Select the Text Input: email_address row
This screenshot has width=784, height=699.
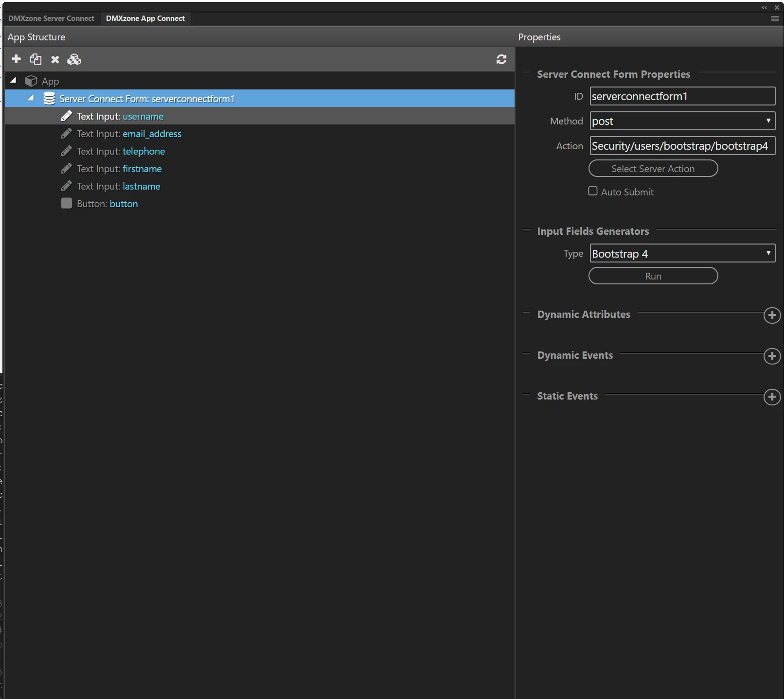tap(260, 134)
